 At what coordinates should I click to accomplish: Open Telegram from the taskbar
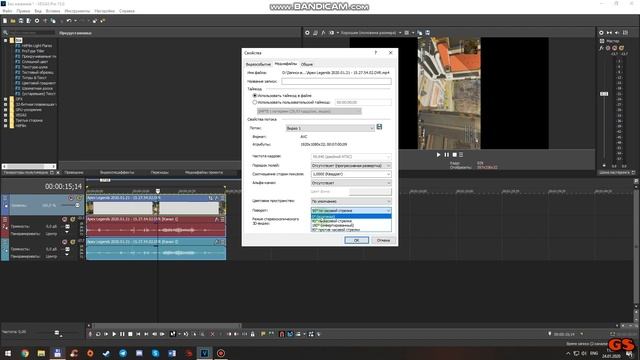122,353
